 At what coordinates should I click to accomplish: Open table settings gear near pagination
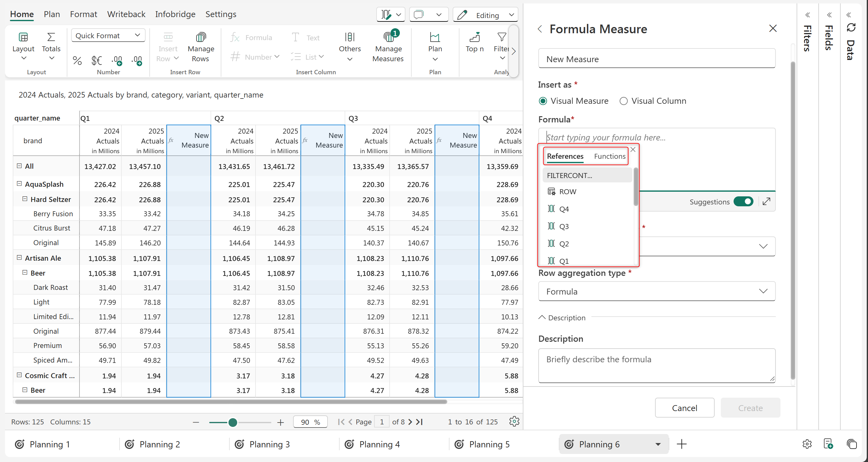(514, 422)
